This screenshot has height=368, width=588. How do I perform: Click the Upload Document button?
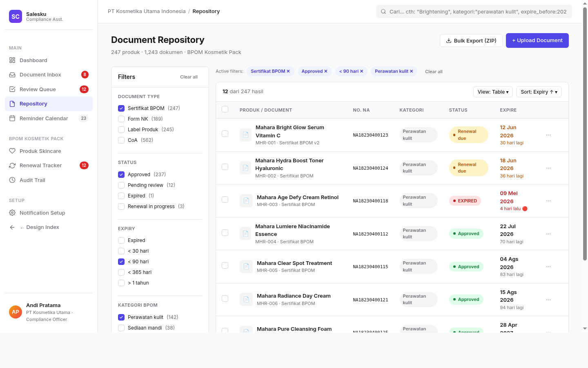tap(537, 40)
